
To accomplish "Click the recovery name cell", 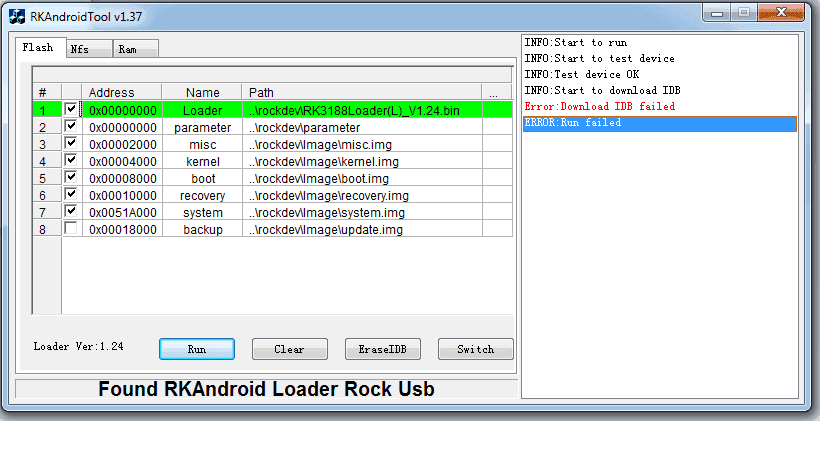I will point(202,196).
